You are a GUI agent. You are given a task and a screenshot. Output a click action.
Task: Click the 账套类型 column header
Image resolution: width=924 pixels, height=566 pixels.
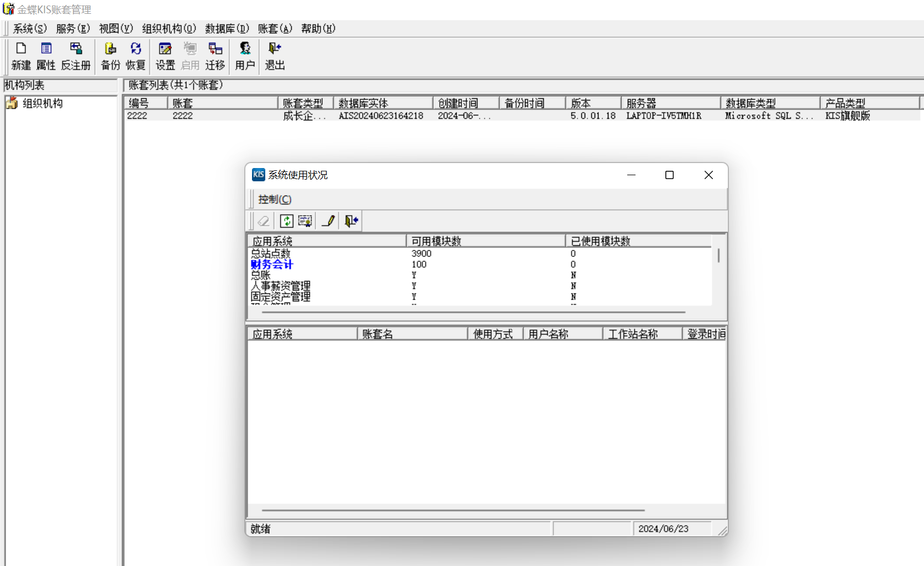tap(306, 103)
